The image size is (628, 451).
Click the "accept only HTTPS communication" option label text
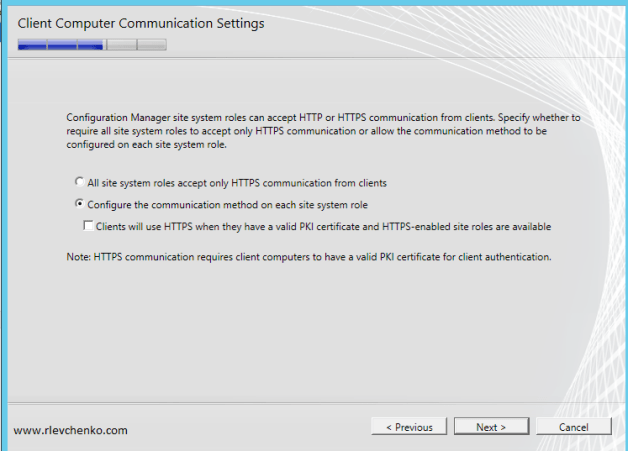click(x=237, y=183)
